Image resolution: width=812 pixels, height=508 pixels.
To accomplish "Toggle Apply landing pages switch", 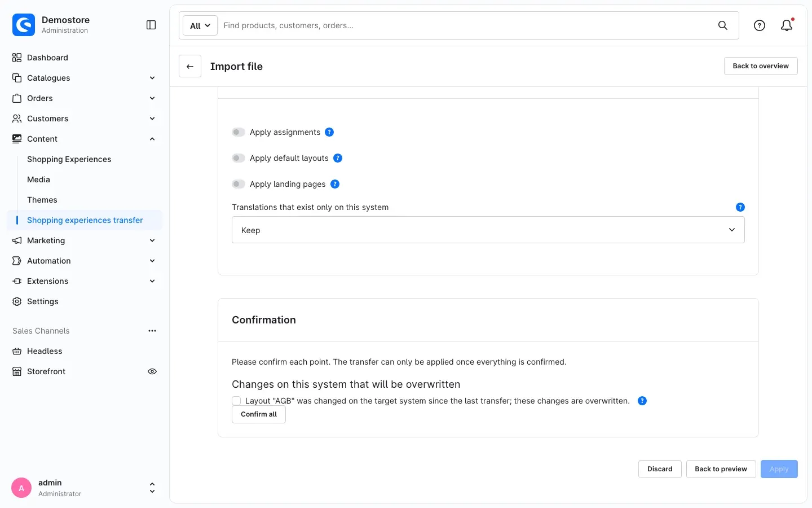I will (239, 184).
